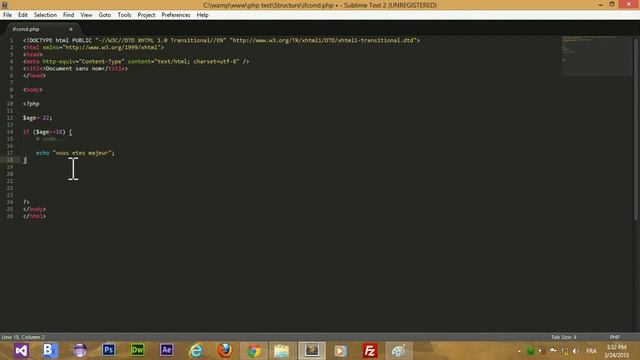The width and height of the screenshot is (640, 360).
Task: Click the </body> tag on line 25
Action: tap(34, 209)
